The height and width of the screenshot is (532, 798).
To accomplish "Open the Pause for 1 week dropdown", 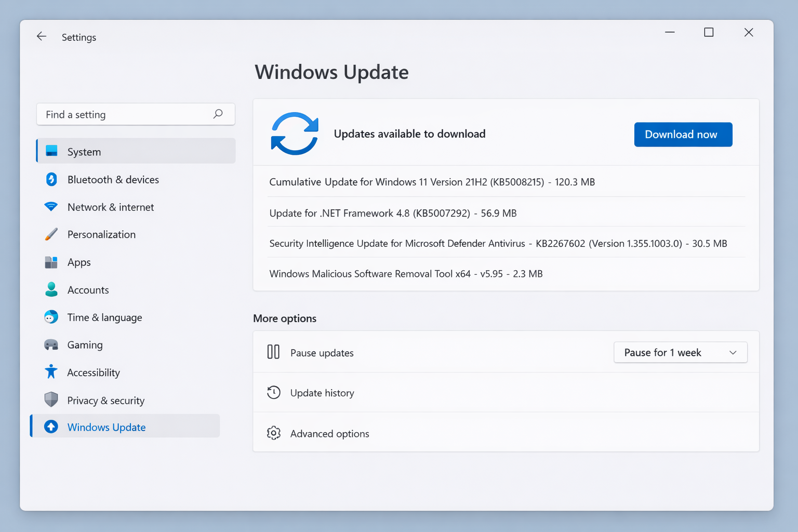I will (681, 352).
